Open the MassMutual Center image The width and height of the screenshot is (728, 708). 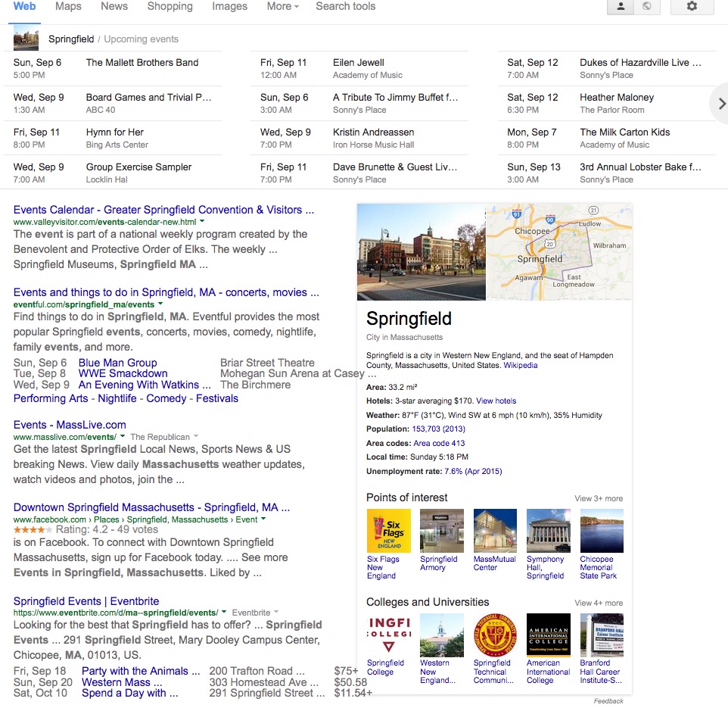[495, 531]
